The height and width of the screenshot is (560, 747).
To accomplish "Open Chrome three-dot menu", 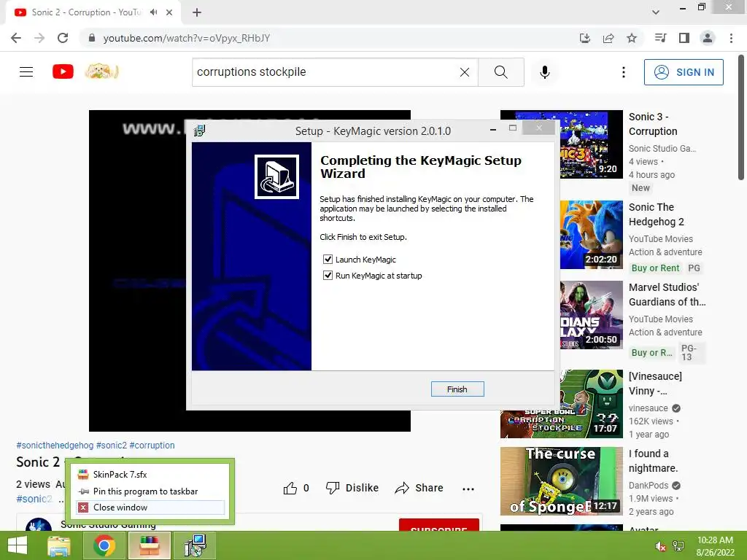I will click(x=731, y=38).
